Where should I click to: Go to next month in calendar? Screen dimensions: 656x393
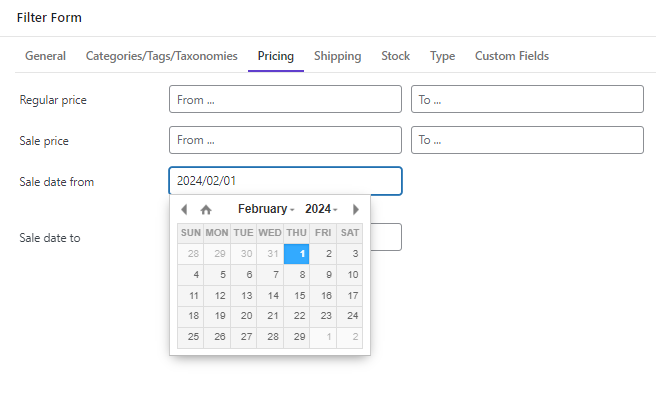coord(356,209)
